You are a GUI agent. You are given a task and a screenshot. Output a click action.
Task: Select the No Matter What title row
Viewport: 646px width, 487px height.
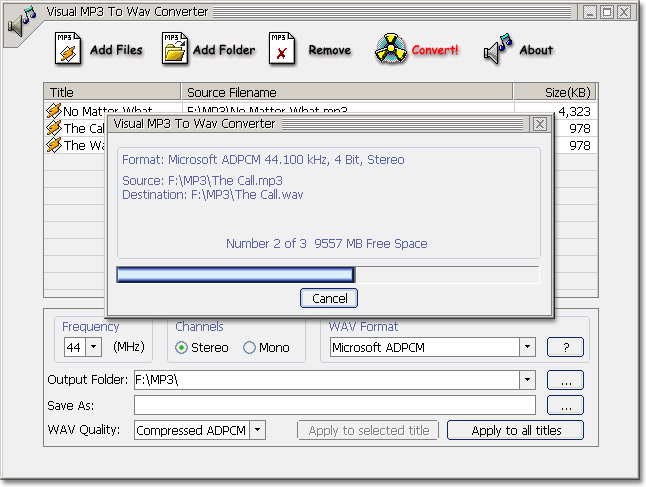320,109
